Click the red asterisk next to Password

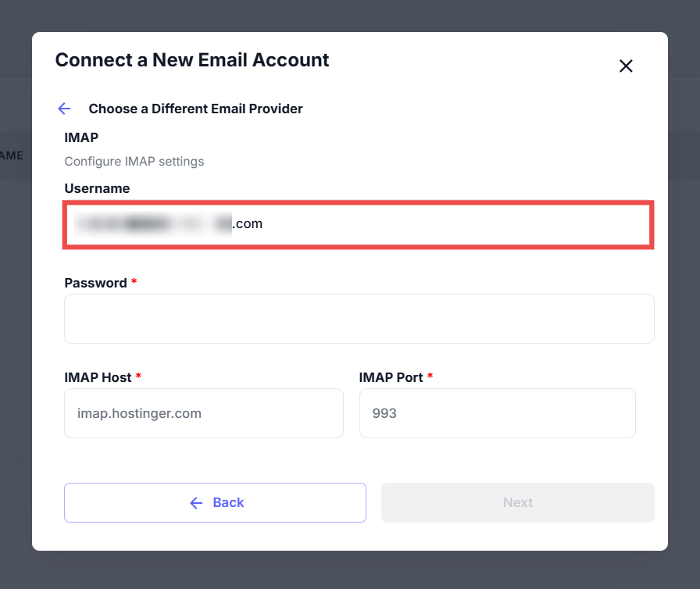pyautogui.click(x=134, y=282)
